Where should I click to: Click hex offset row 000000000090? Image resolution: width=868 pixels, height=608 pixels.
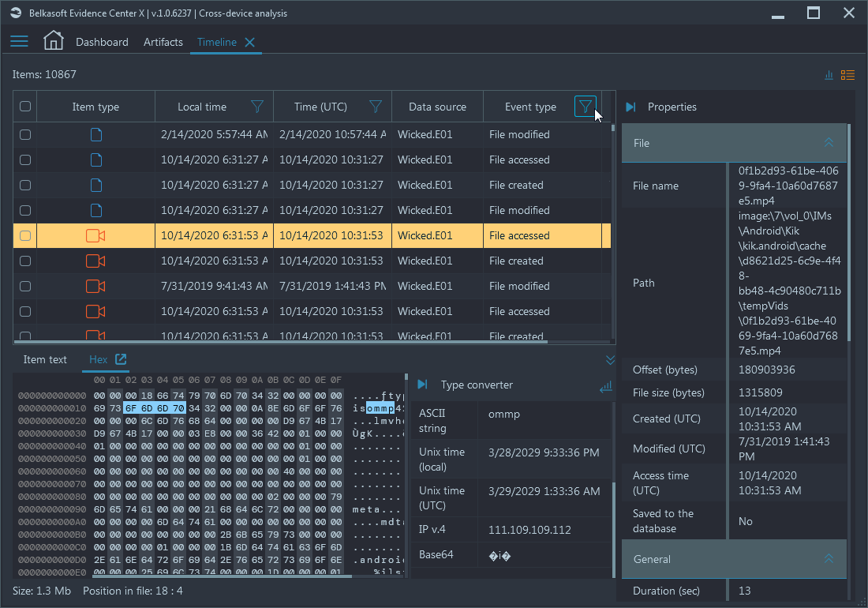coord(52,509)
